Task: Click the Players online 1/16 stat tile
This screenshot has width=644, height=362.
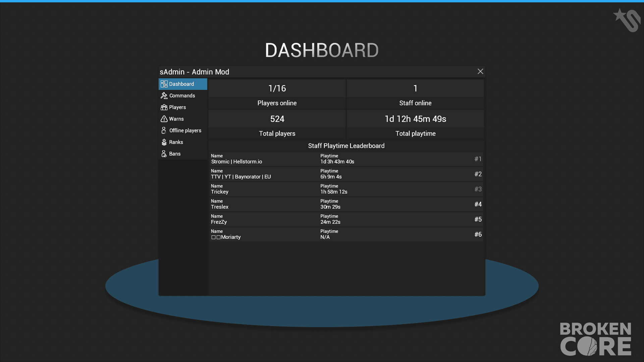Action: click(x=277, y=94)
